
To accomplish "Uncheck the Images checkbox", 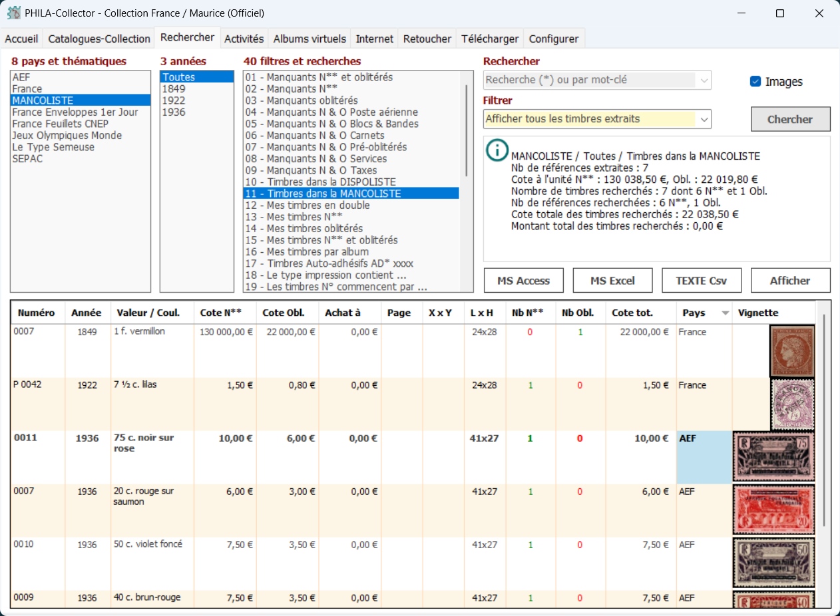I will pyautogui.click(x=755, y=81).
